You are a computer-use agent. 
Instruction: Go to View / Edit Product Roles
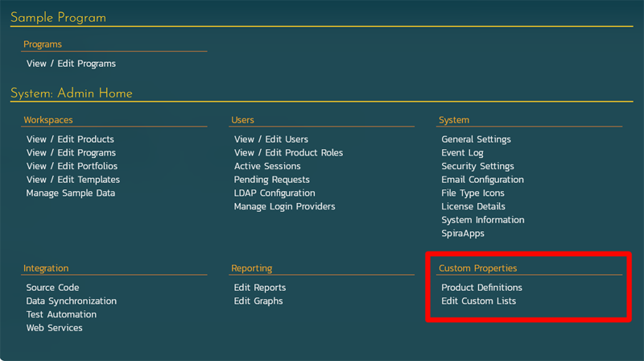pyautogui.click(x=288, y=153)
